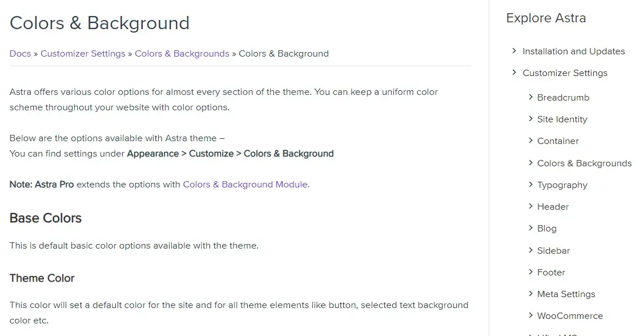The height and width of the screenshot is (336, 644).
Task: Click the chevron icon before Sidebar item
Action: point(530,250)
